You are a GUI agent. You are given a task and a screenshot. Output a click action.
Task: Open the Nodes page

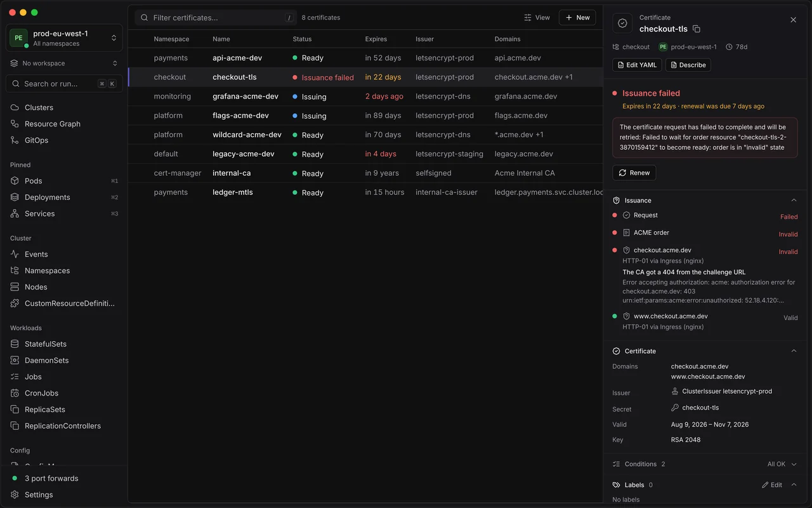coord(64,287)
